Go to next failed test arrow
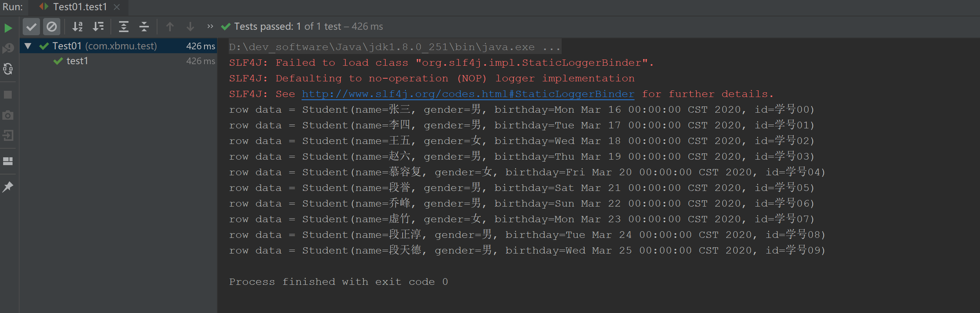Viewport: 980px width, 313px height. point(190,27)
